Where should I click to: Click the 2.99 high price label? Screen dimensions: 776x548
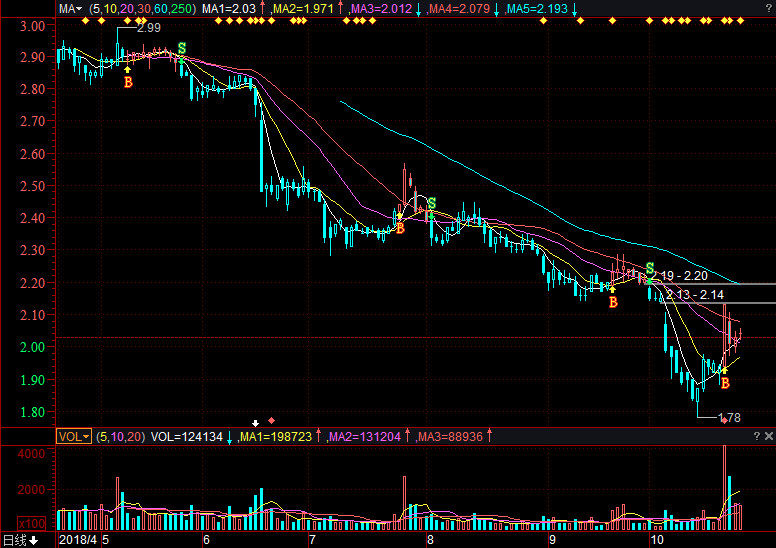tap(149, 28)
